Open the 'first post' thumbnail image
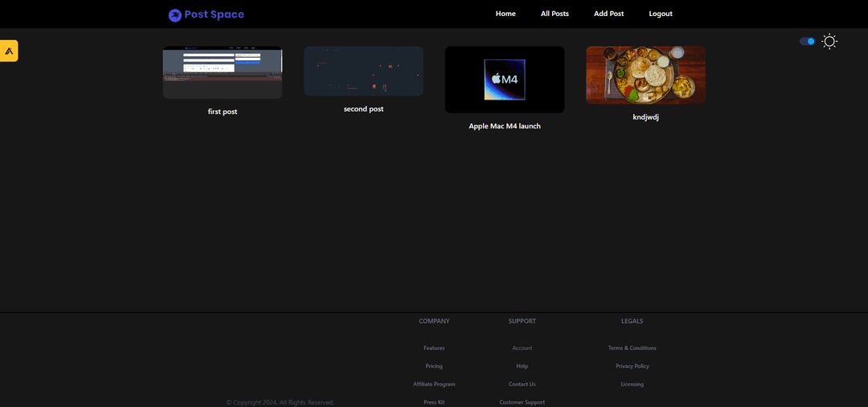The image size is (868, 407). [x=223, y=72]
